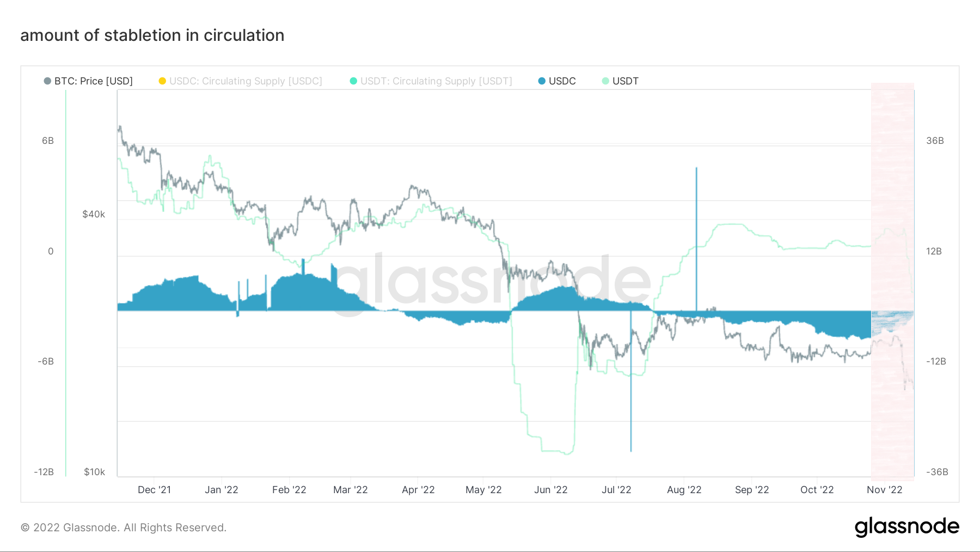Click the chart title 'amount of stabletion in circulation'

(152, 35)
